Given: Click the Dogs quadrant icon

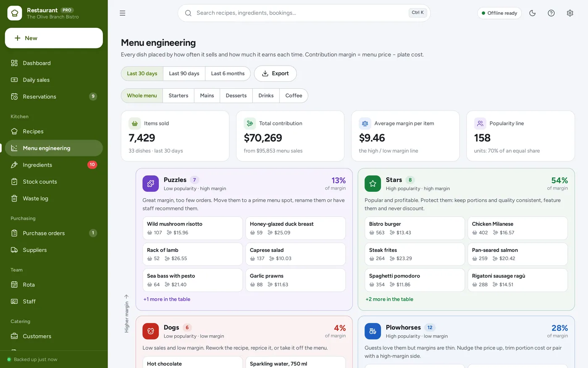Looking at the screenshot, I should pyautogui.click(x=151, y=331).
